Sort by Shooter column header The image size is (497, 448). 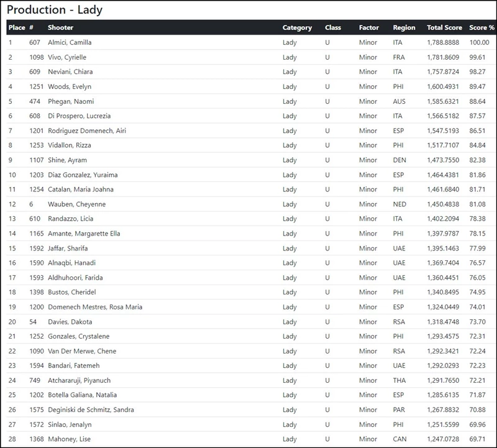click(x=60, y=28)
